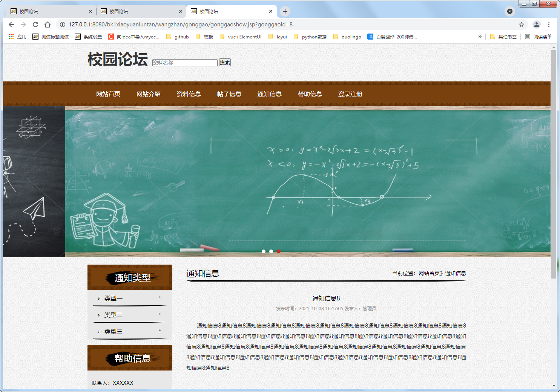The width and height of the screenshot is (560, 392).
Task: Open the 其他书签 folder
Action: 503,37
